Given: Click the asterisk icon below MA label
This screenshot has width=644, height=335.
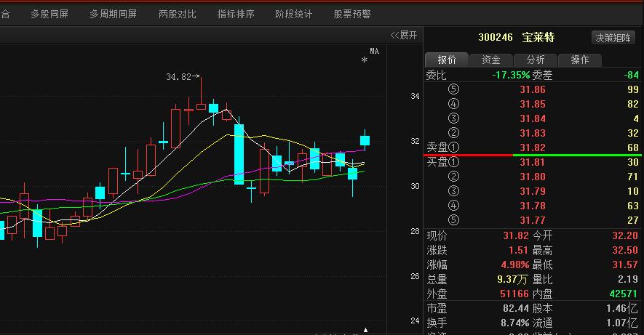Looking at the screenshot, I should tap(365, 62).
